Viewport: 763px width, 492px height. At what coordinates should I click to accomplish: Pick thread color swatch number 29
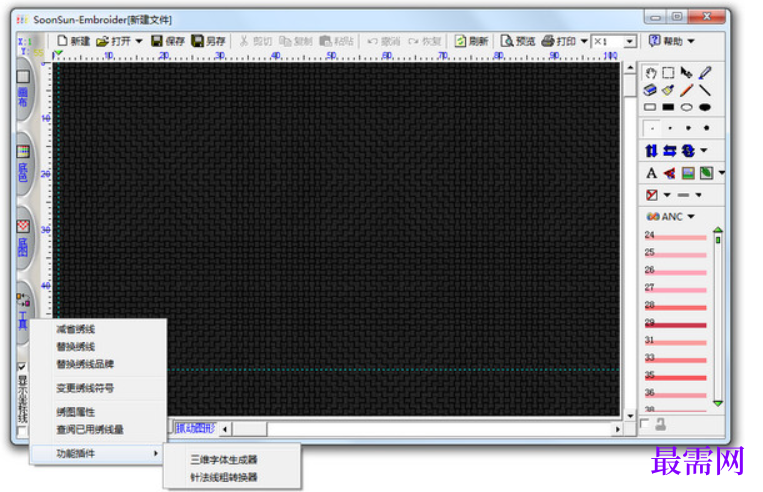click(675, 323)
